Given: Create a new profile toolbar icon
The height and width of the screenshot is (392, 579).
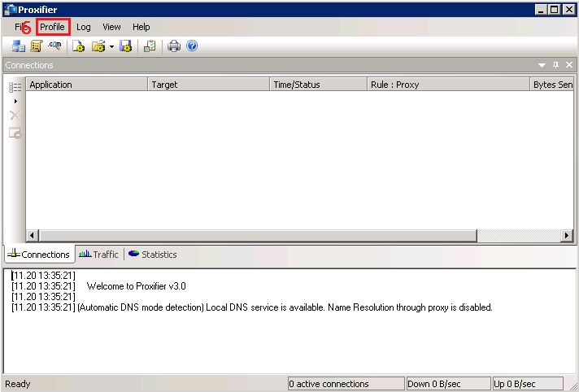Looking at the screenshot, I should (x=78, y=46).
